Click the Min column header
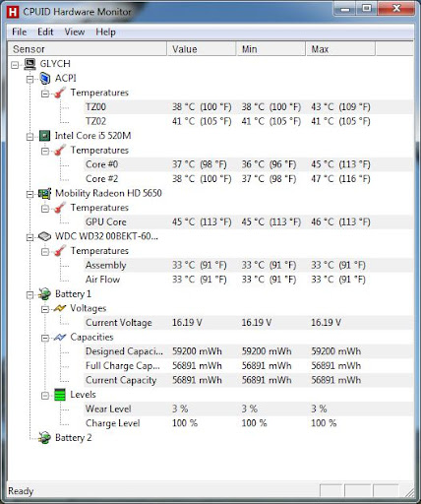The image size is (421, 504). 271,49
